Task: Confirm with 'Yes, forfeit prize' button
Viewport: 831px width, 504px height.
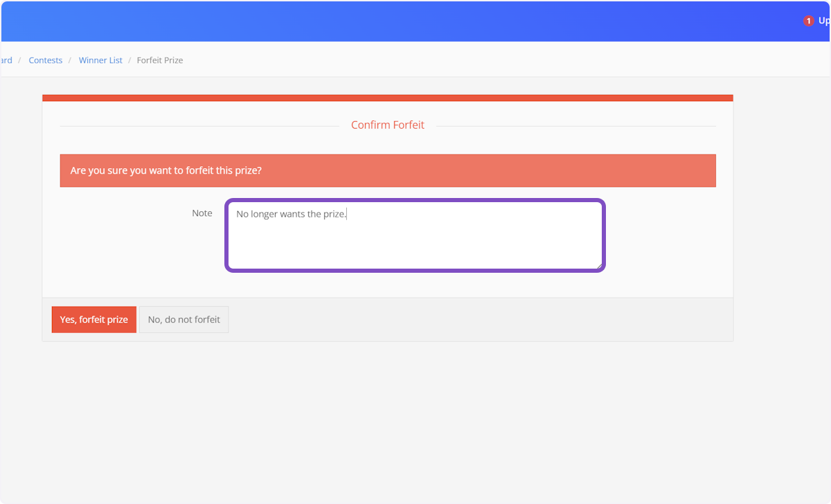Action: pyautogui.click(x=94, y=320)
